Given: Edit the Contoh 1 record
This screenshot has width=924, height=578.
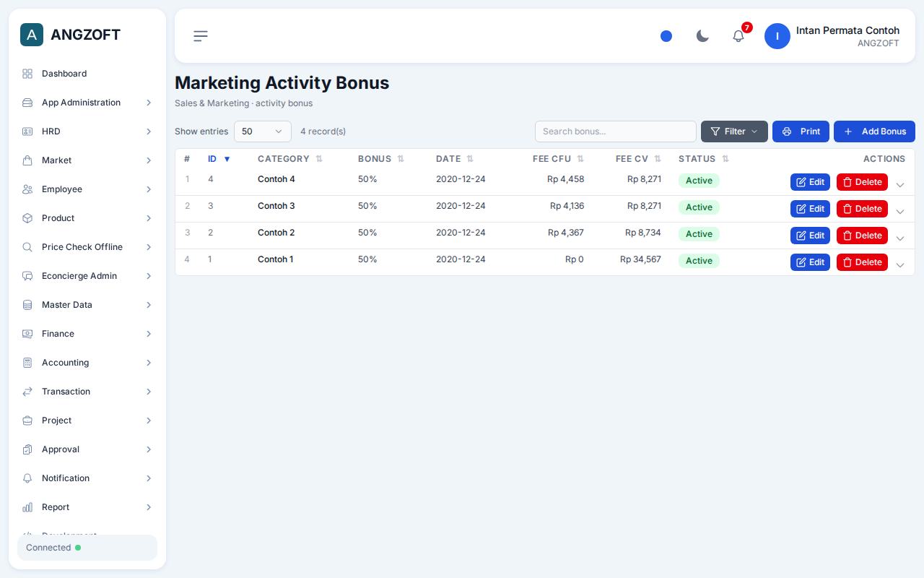Looking at the screenshot, I should point(810,262).
